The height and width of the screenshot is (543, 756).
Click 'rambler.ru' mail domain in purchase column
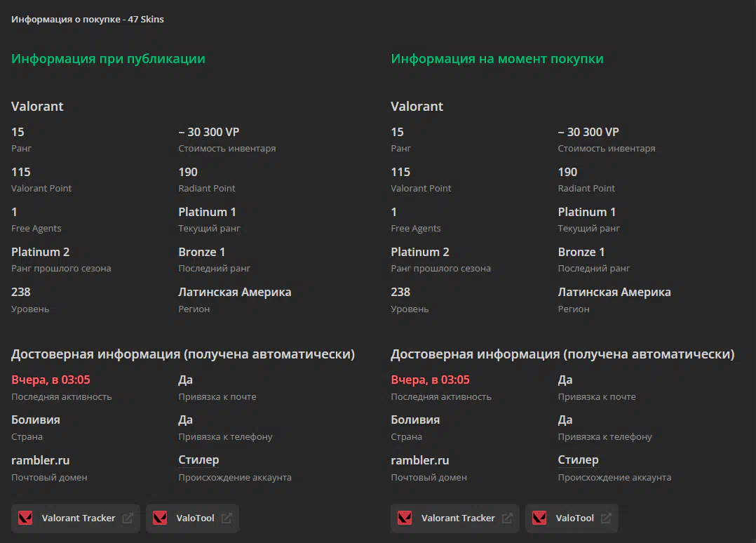[x=420, y=460]
